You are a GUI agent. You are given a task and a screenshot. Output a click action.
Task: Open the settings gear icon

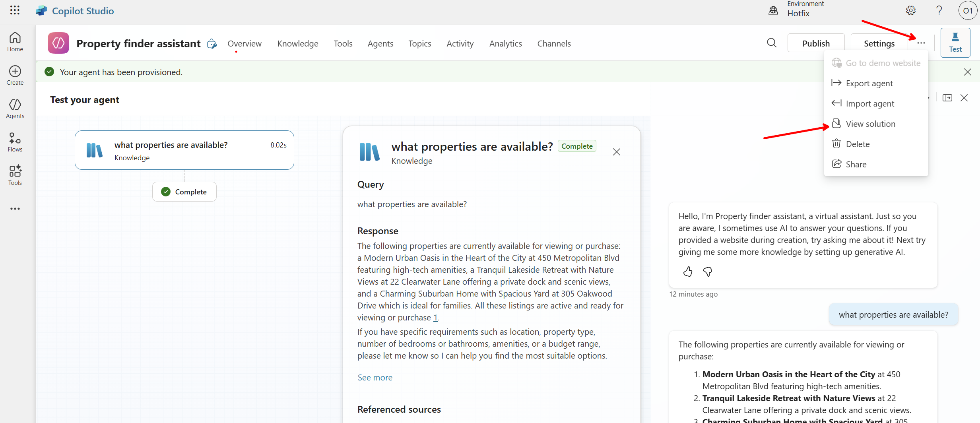click(910, 11)
